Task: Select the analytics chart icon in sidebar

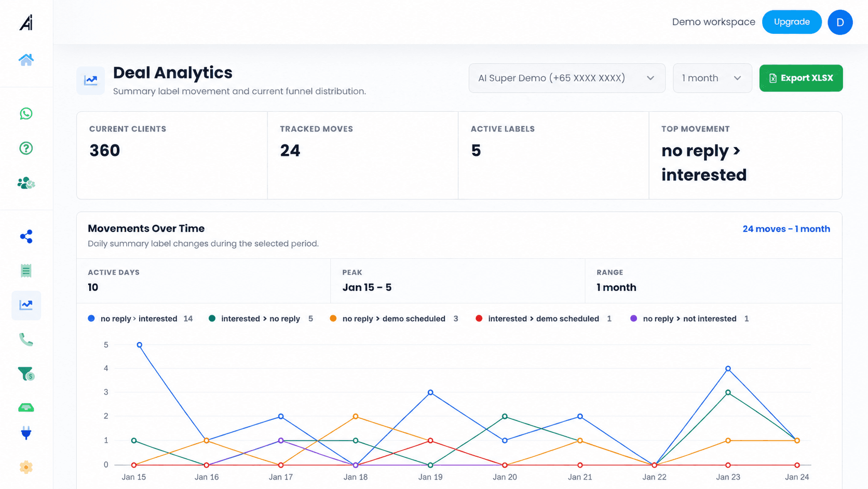Action: coord(26,305)
